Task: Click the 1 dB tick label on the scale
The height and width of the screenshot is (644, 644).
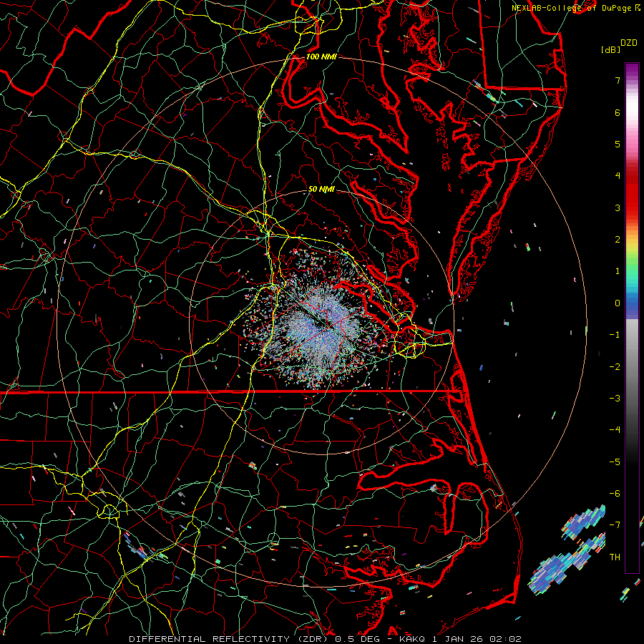Action: coord(618,271)
